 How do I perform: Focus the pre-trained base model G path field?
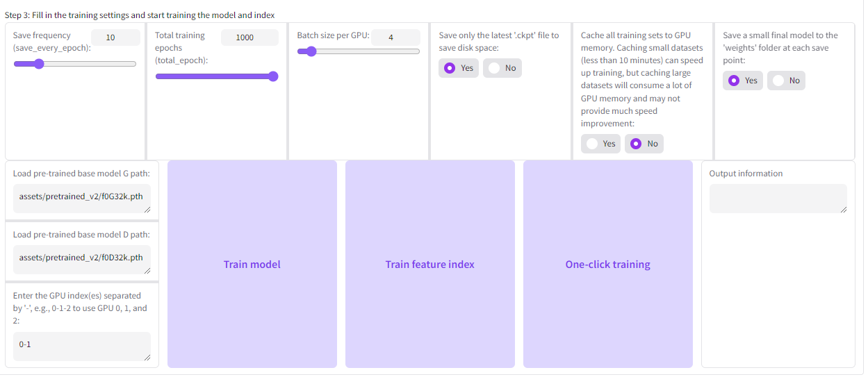pos(82,199)
